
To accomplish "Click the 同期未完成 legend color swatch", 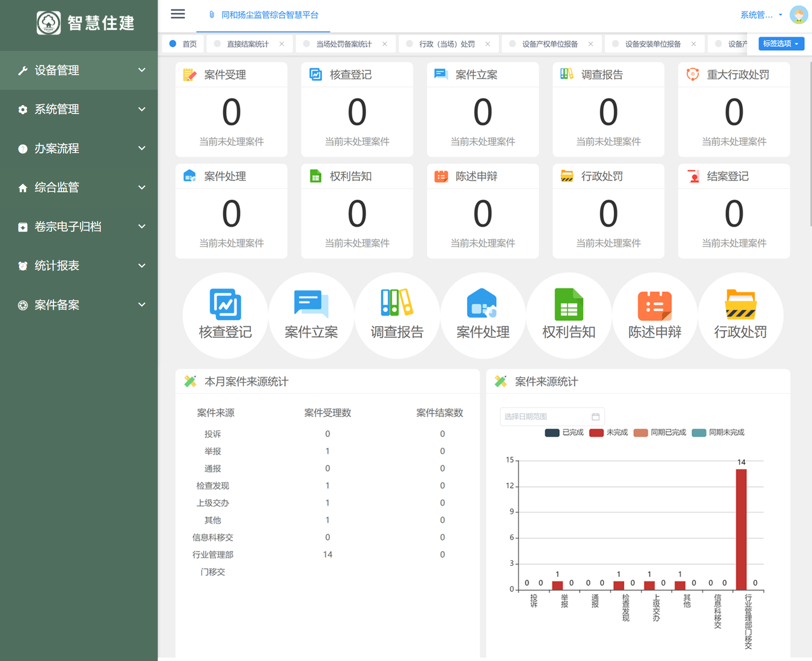I will click(699, 432).
